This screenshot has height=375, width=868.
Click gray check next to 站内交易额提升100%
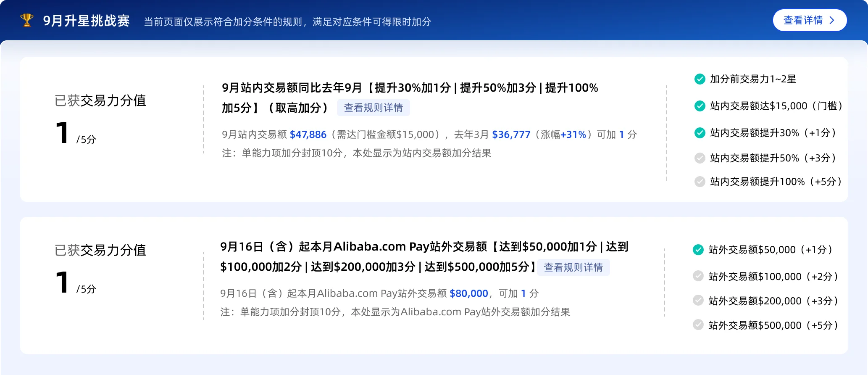pyautogui.click(x=700, y=182)
